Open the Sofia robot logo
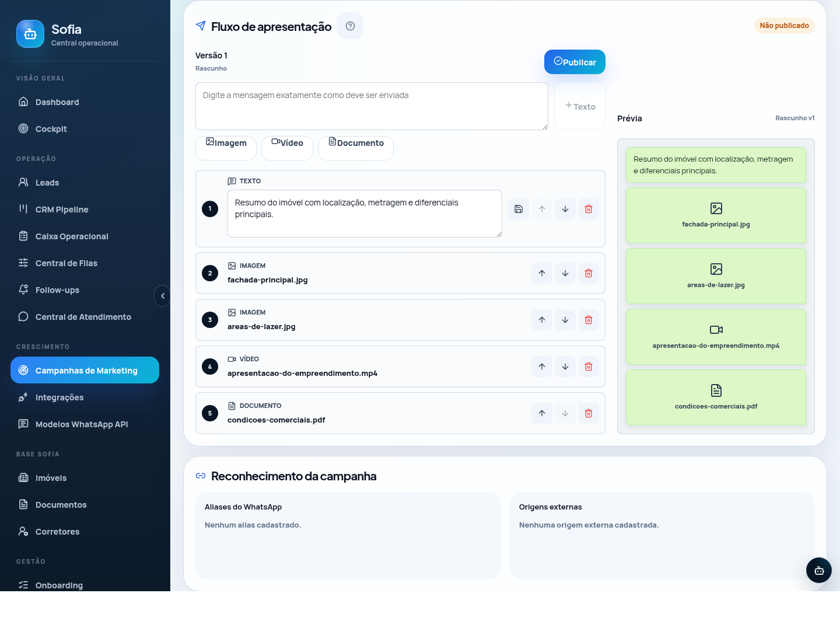Image resolution: width=840 pixels, height=642 pixels. tap(30, 34)
